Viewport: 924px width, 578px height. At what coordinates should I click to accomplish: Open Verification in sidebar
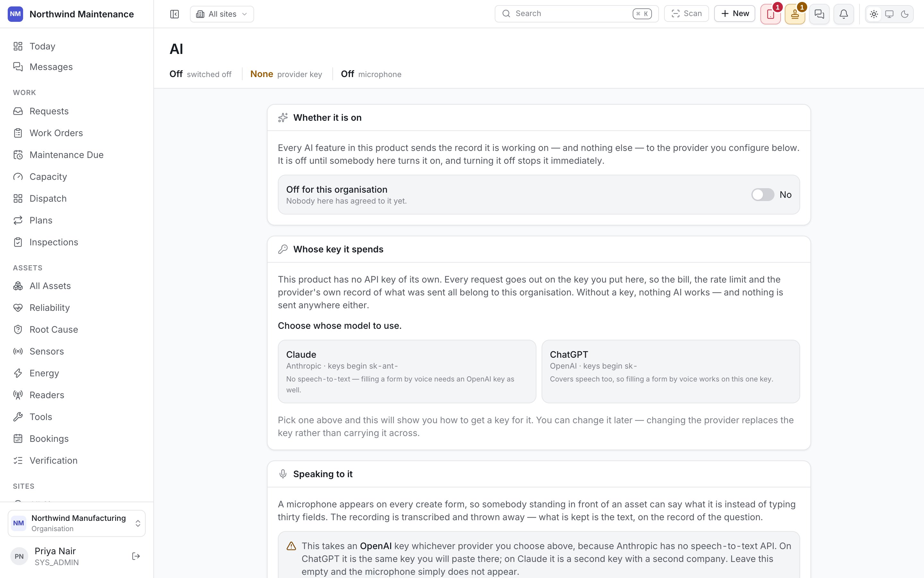coord(77,460)
